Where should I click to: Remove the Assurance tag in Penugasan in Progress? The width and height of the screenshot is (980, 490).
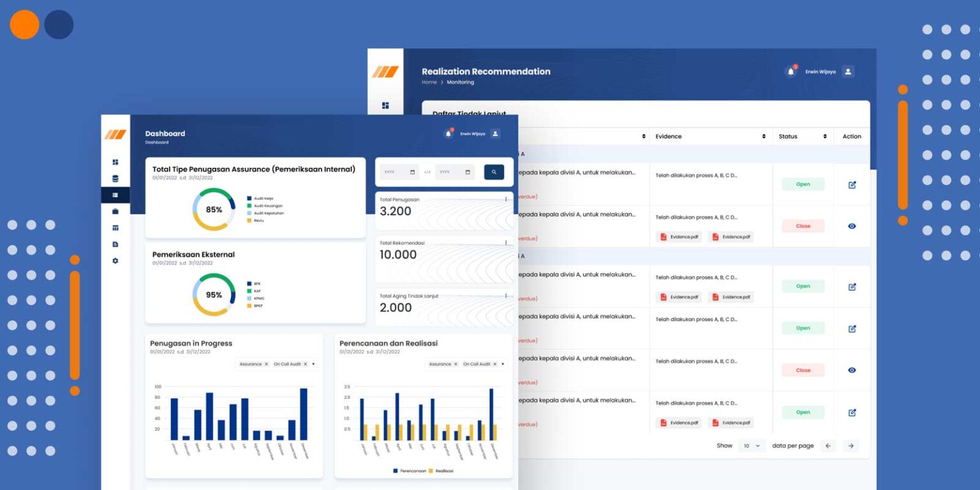pos(266,364)
